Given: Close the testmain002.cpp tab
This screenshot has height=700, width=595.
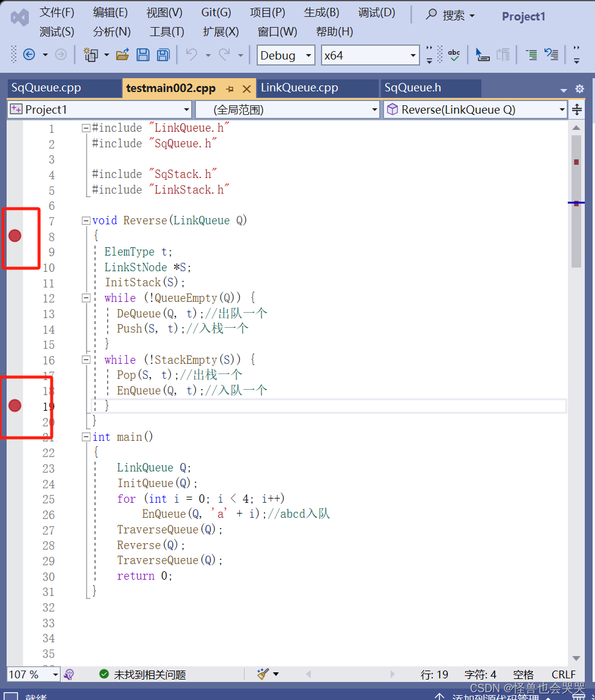Looking at the screenshot, I should (x=246, y=89).
